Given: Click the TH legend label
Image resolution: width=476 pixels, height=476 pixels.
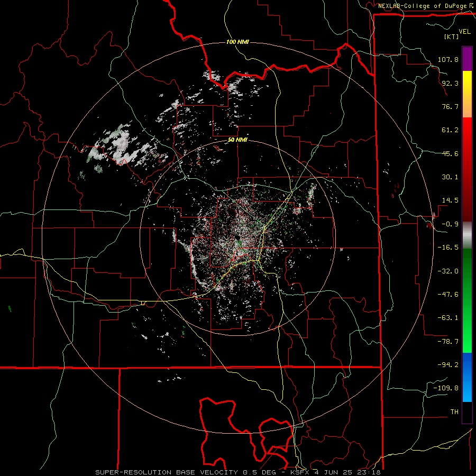Looking at the screenshot, I should pos(454,412).
